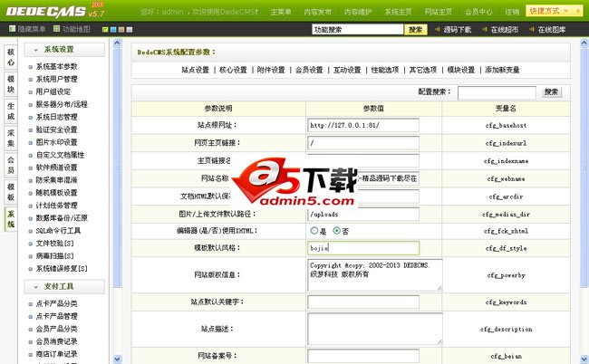Switch to the 模块 vertical side tab
Image resolution: width=589 pixels, height=364 pixels.
[x=11, y=84]
